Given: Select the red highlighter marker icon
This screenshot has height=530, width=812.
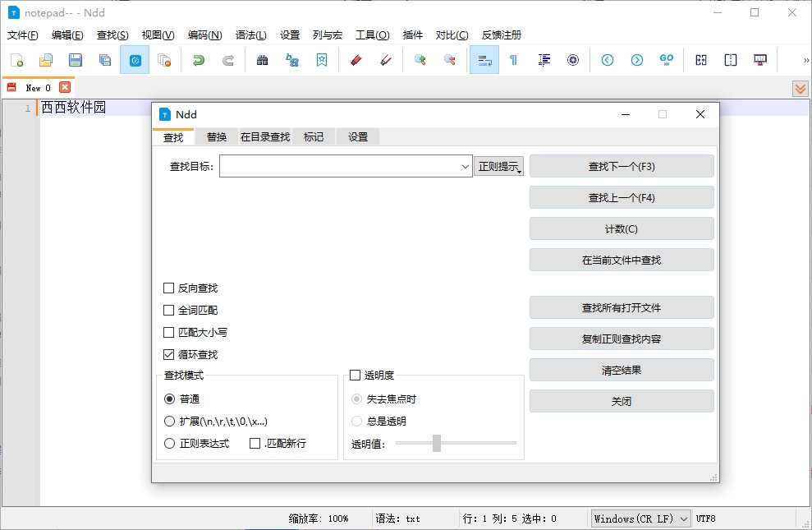Looking at the screenshot, I should 356,60.
